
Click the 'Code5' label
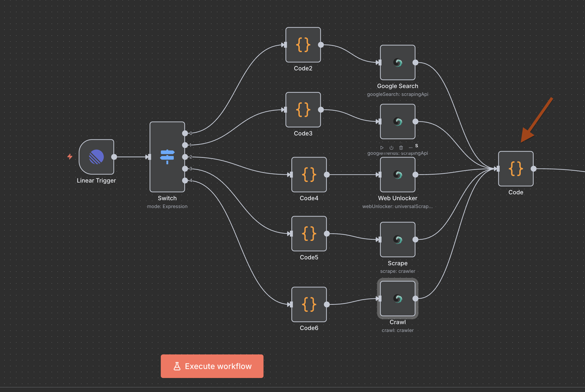pos(309,257)
